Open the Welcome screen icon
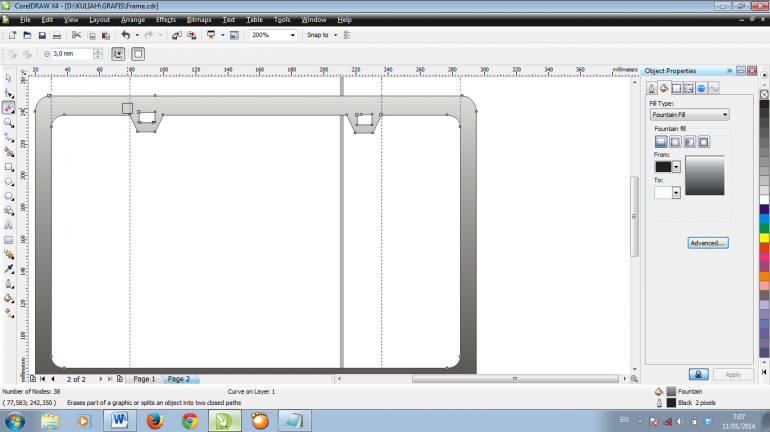Screen dimensions: 770x432 point(234,35)
